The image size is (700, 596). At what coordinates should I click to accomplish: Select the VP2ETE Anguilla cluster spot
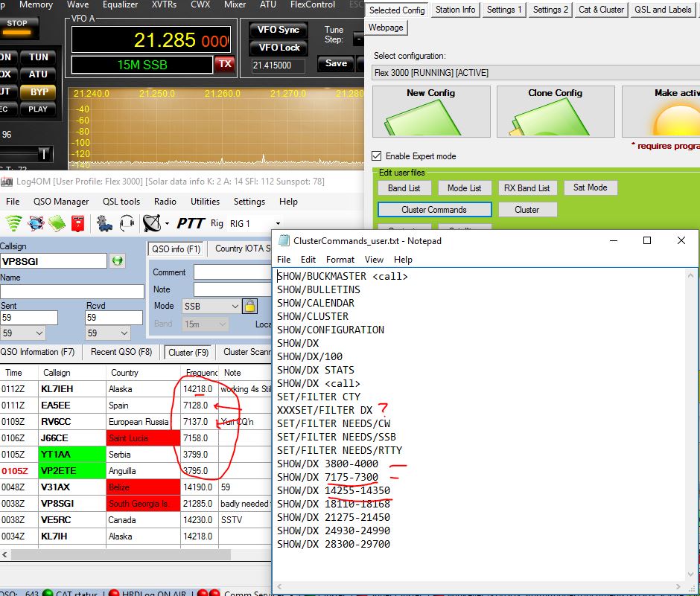coord(135,471)
